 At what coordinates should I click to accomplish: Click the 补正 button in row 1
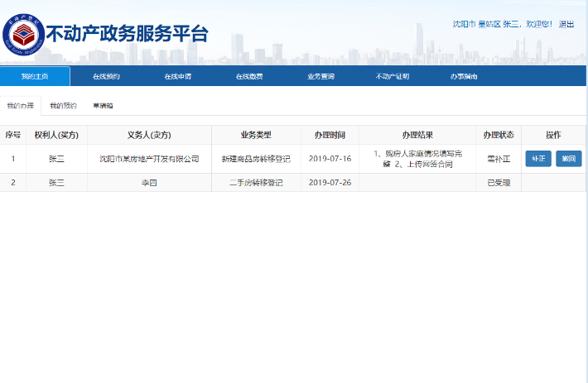coord(537,159)
